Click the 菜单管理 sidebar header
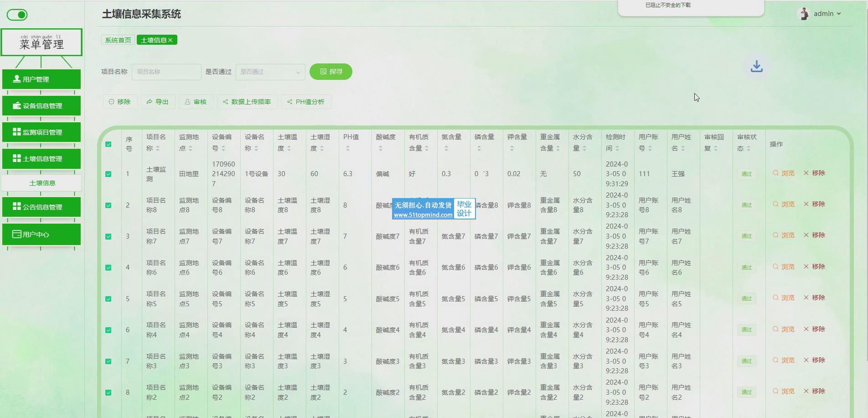The height and width of the screenshot is (418, 868). [x=41, y=42]
